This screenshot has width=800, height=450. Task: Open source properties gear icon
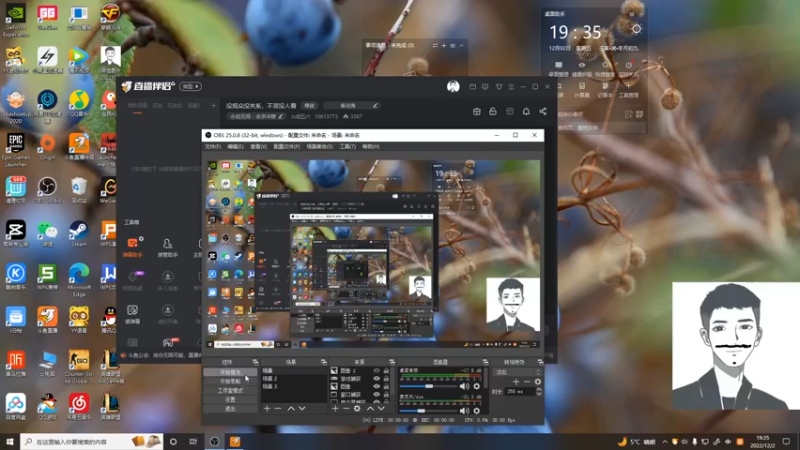coord(357,409)
